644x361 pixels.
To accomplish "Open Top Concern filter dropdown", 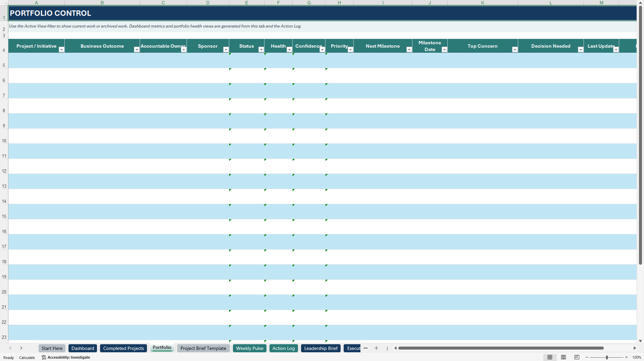I will 515,50.
